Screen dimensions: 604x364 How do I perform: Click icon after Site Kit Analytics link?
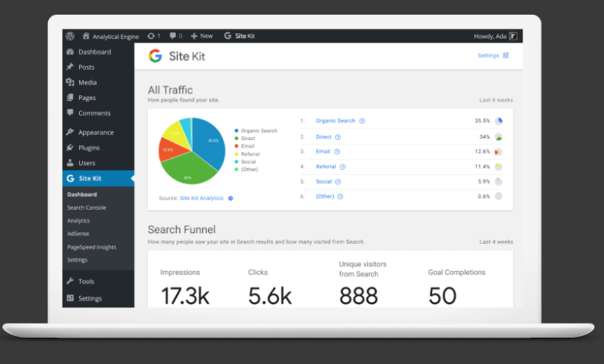point(230,198)
